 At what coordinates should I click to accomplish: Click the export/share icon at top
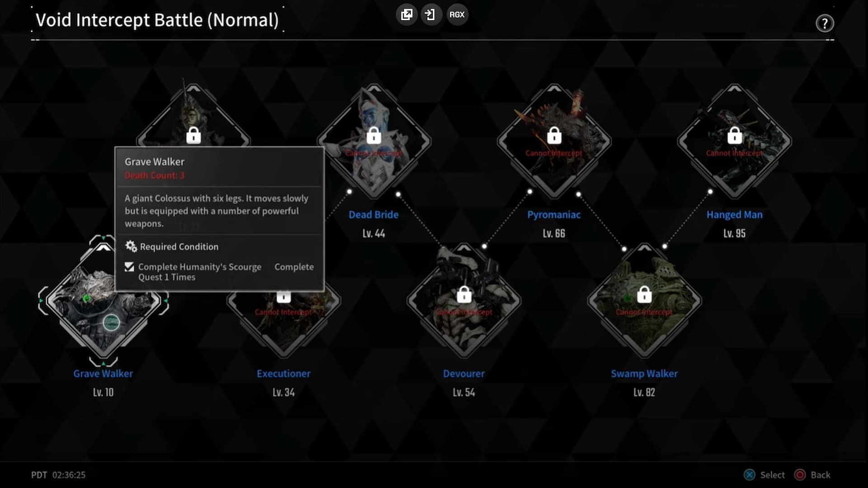[406, 14]
